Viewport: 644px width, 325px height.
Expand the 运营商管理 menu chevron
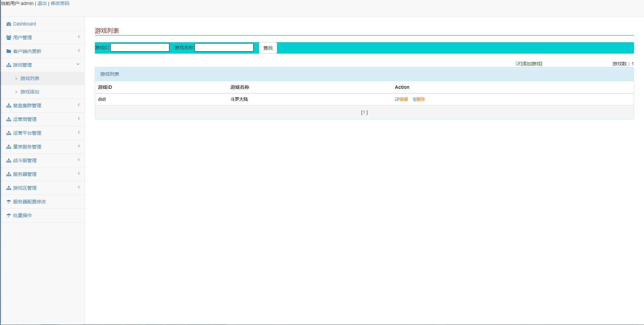click(x=79, y=119)
